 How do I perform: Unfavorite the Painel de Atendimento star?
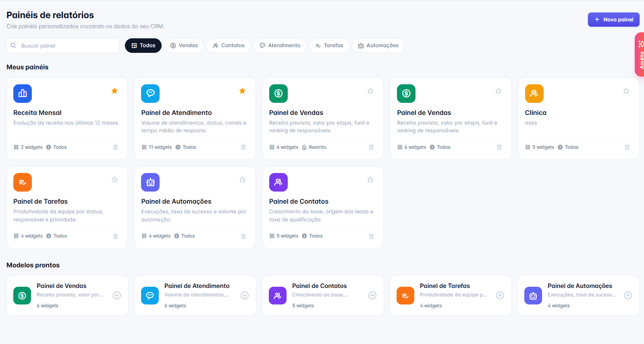[242, 91]
